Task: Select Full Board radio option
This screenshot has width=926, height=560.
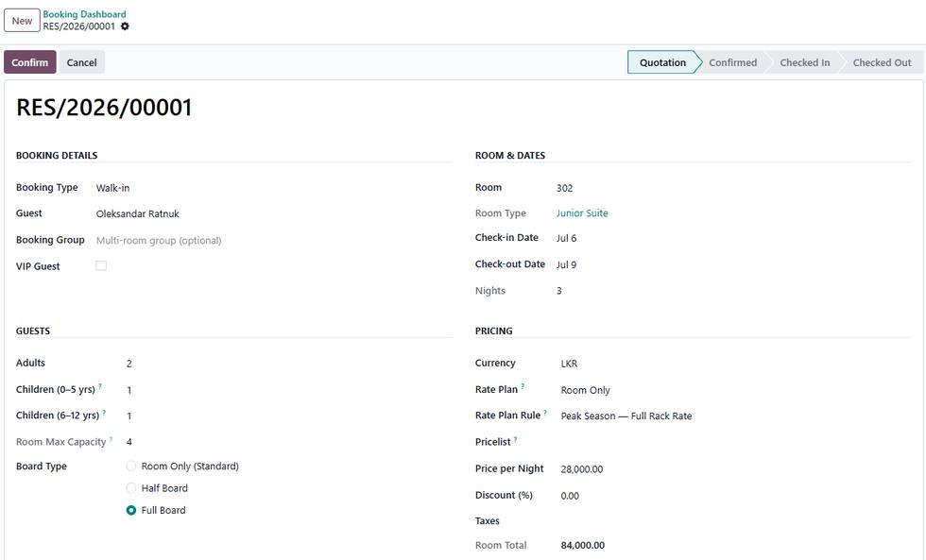Action: 131,511
